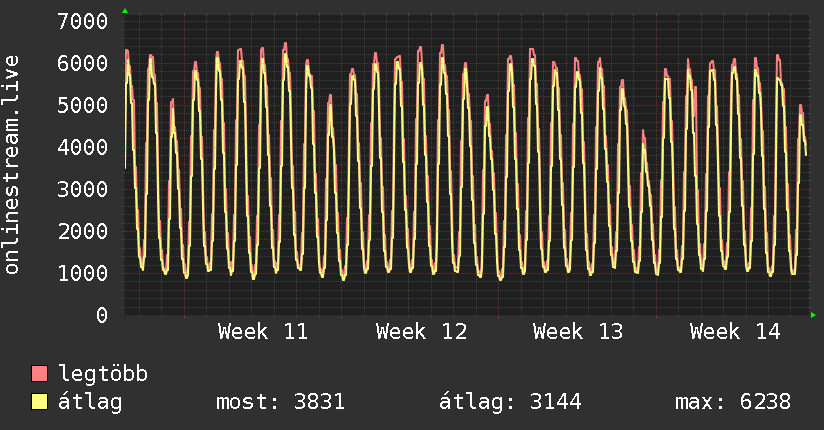Select the Week 13 axis label

[578, 332]
